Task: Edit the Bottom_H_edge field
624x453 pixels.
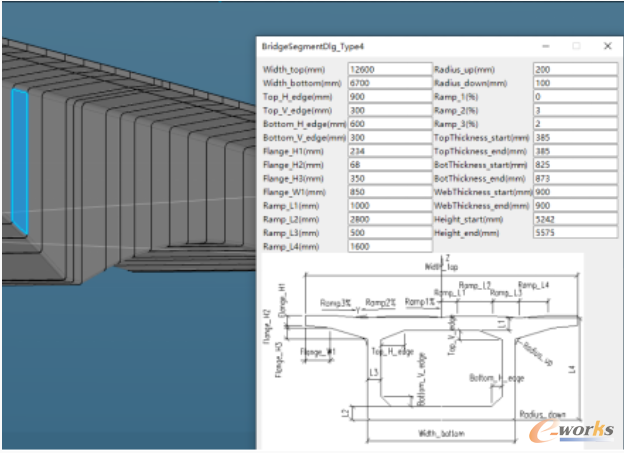Action: (388, 123)
